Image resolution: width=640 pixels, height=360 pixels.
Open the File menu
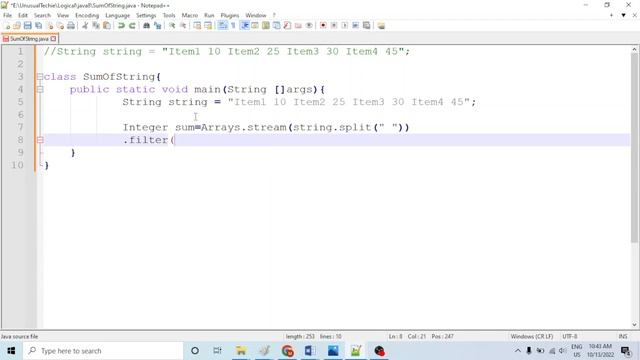click(x=7, y=15)
